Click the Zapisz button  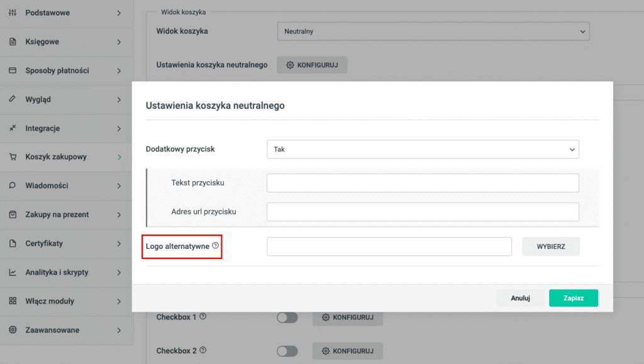[x=574, y=298]
